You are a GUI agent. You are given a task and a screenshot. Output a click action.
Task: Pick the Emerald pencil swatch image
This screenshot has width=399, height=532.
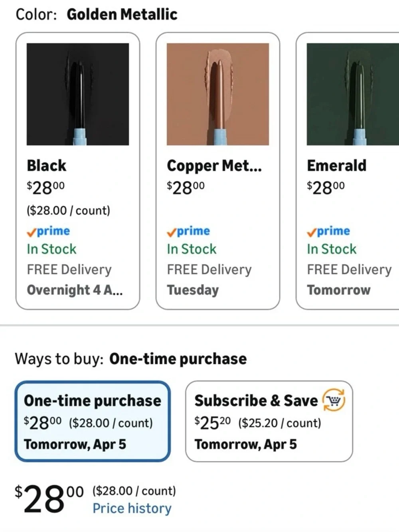click(353, 94)
